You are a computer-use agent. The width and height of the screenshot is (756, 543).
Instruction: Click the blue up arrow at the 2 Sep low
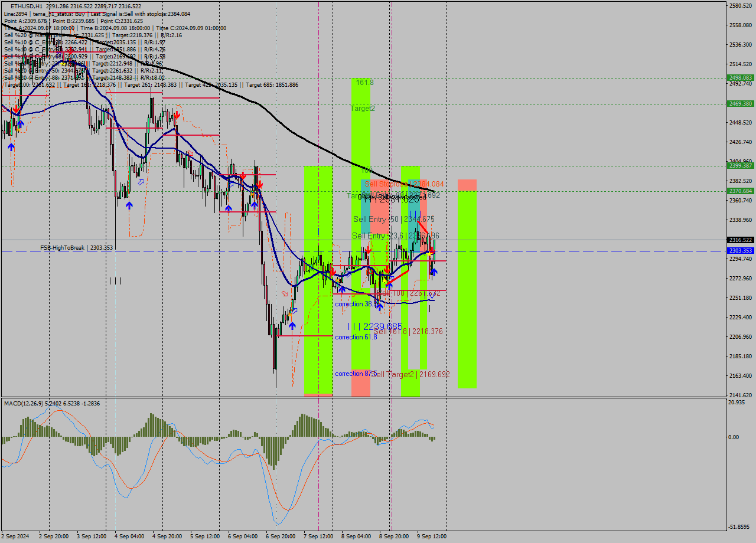[x=11, y=146]
